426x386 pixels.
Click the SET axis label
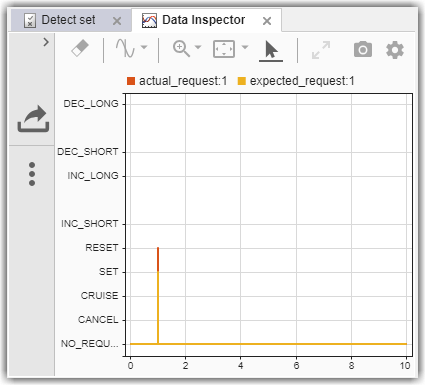point(109,272)
